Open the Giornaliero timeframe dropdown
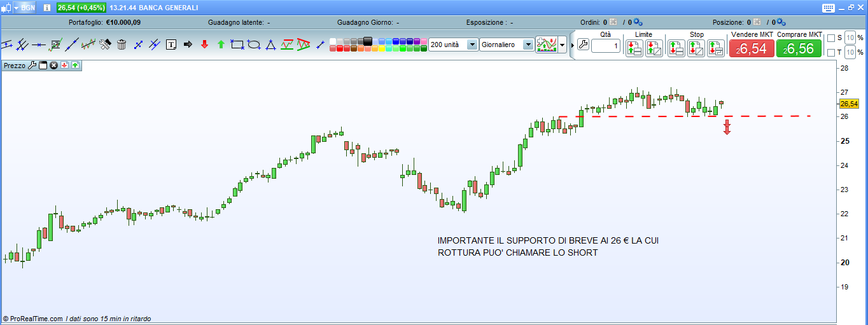The width and height of the screenshot is (868, 325). point(528,45)
